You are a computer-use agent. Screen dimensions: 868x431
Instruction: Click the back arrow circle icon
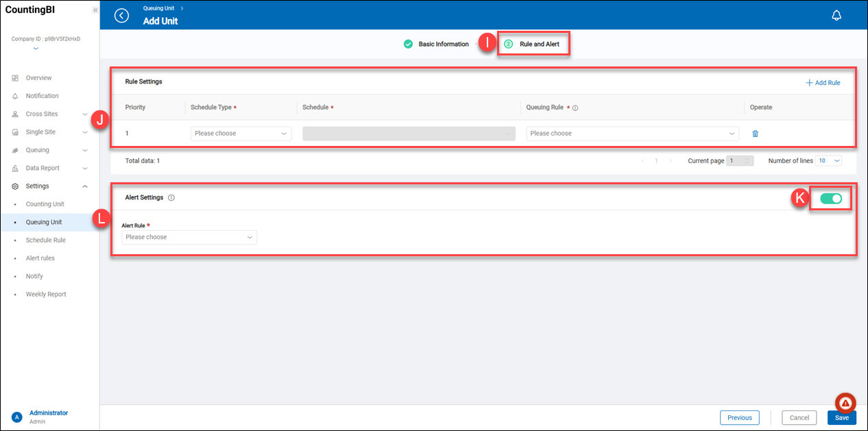[x=121, y=16]
